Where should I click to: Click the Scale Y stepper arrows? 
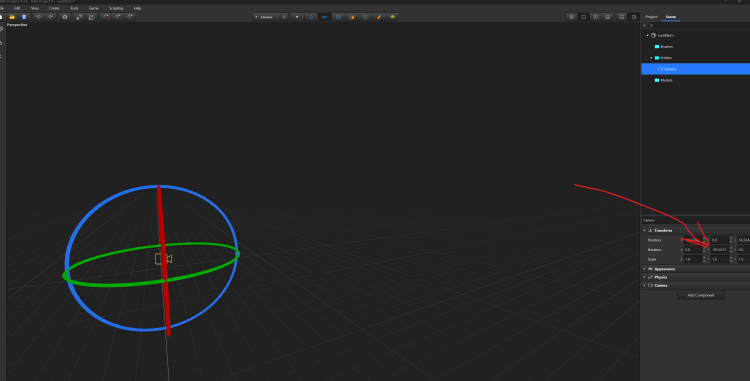click(x=731, y=259)
